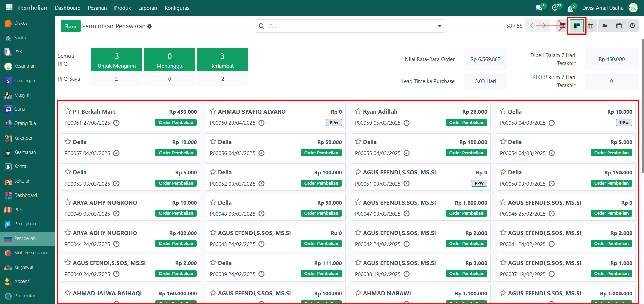The width and height of the screenshot is (644, 304).
Task: Switch to the pivot table view
Action: pyautogui.click(x=591, y=26)
